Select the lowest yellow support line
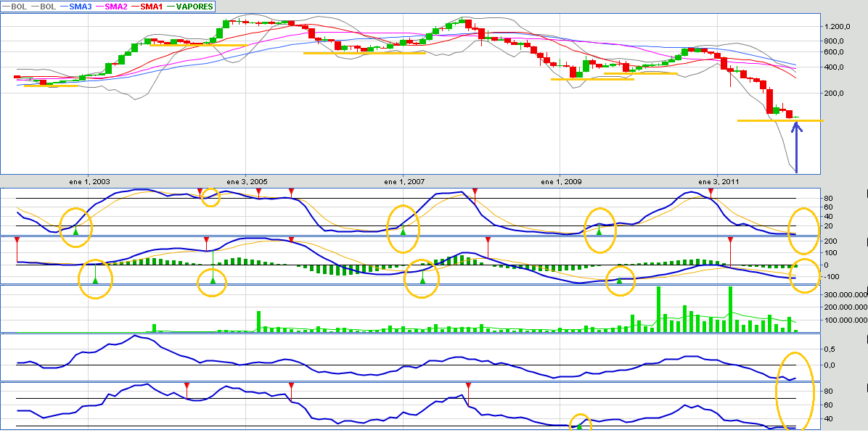The image size is (868, 443). click(x=779, y=120)
